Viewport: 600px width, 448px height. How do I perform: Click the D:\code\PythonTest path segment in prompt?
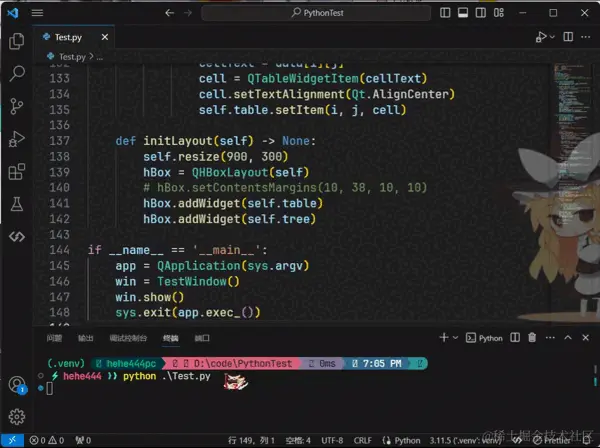coord(243,363)
